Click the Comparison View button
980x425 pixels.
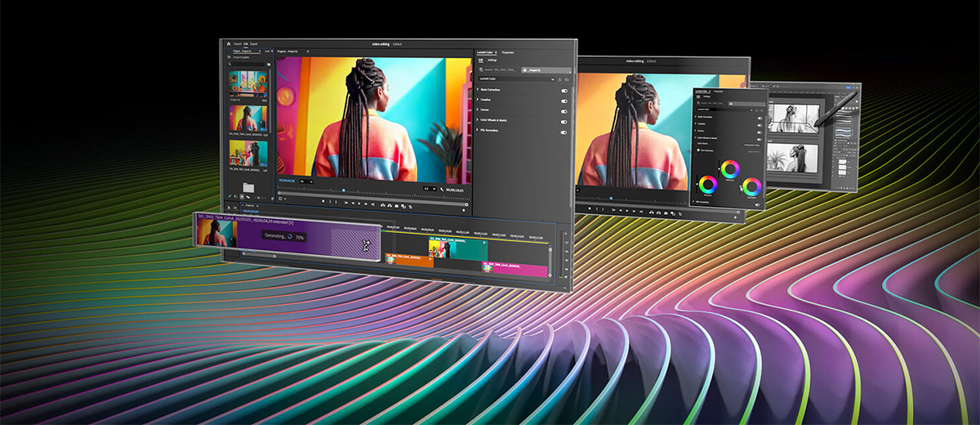[752, 145]
